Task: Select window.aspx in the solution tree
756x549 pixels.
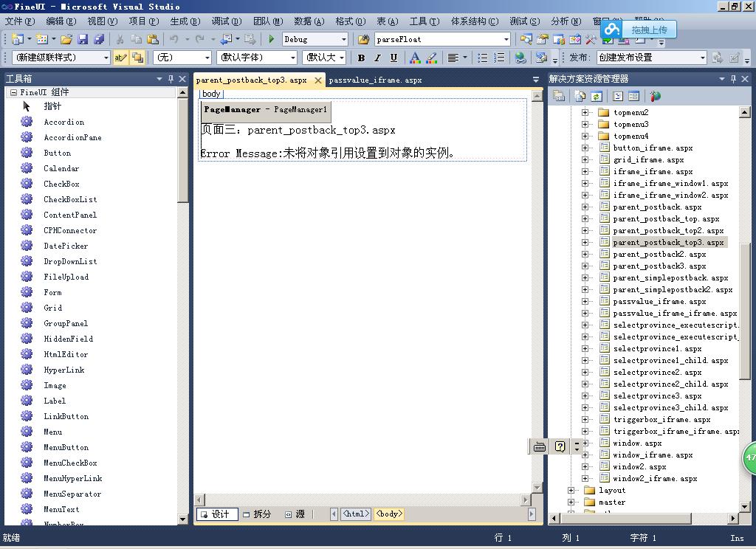Action: coord(637,443)
